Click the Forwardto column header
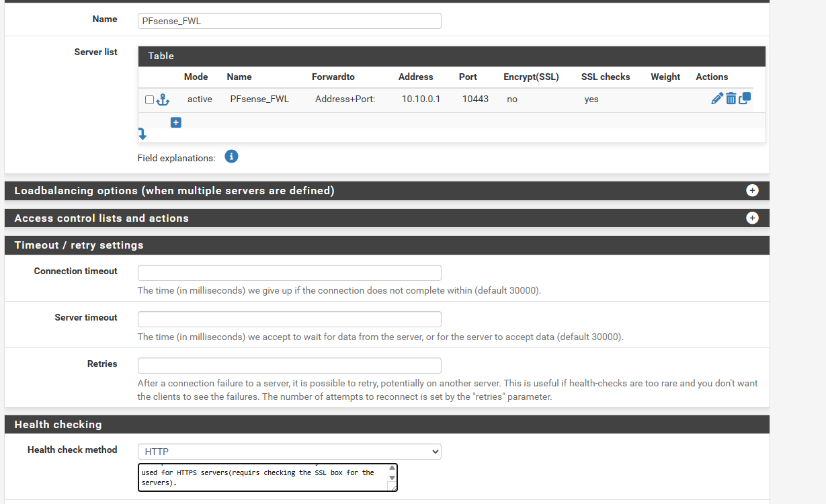This screenshot has height=504, width=826. pos(333,77)
